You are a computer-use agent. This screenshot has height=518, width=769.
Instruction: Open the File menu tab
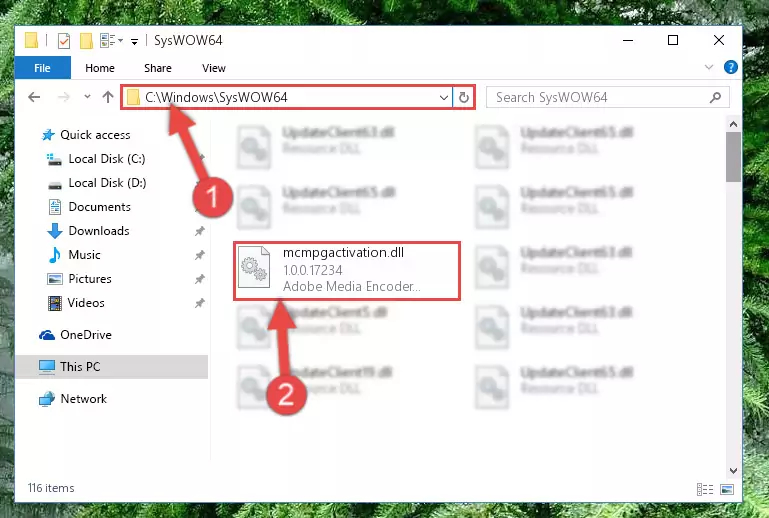coord(43,68)
